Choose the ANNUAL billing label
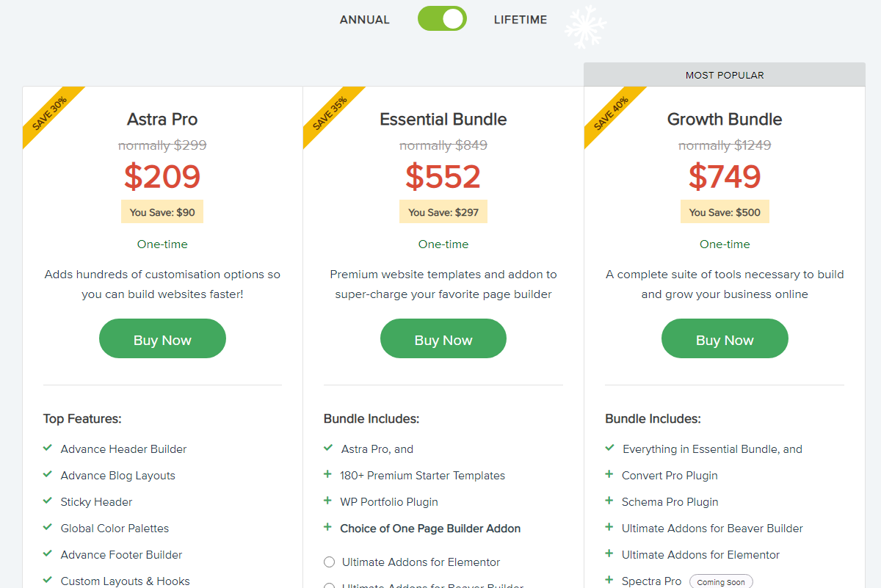 pos(364,20)
